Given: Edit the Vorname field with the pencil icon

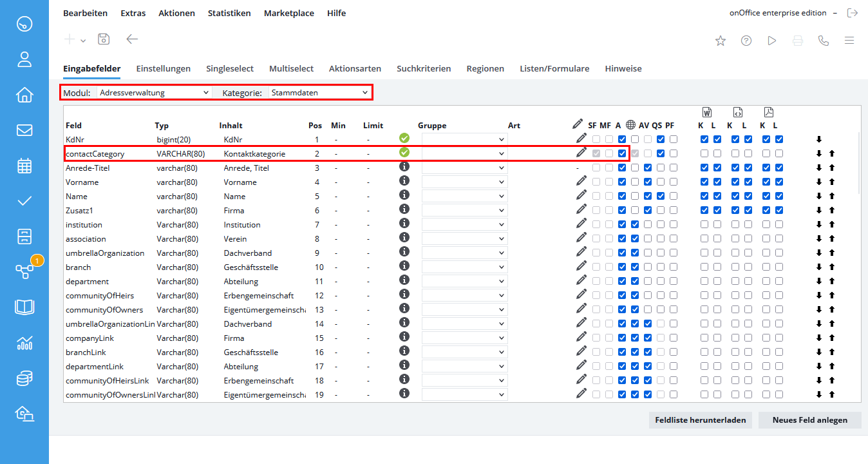Looking at the screenshot, I should pyautogui.click(x=581, y=182).
